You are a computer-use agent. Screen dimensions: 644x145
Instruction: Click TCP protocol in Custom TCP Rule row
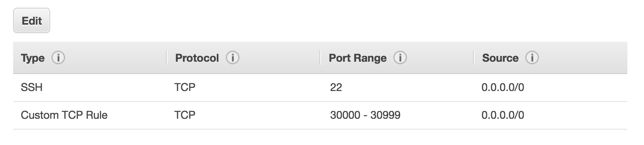tap(185, 115)
